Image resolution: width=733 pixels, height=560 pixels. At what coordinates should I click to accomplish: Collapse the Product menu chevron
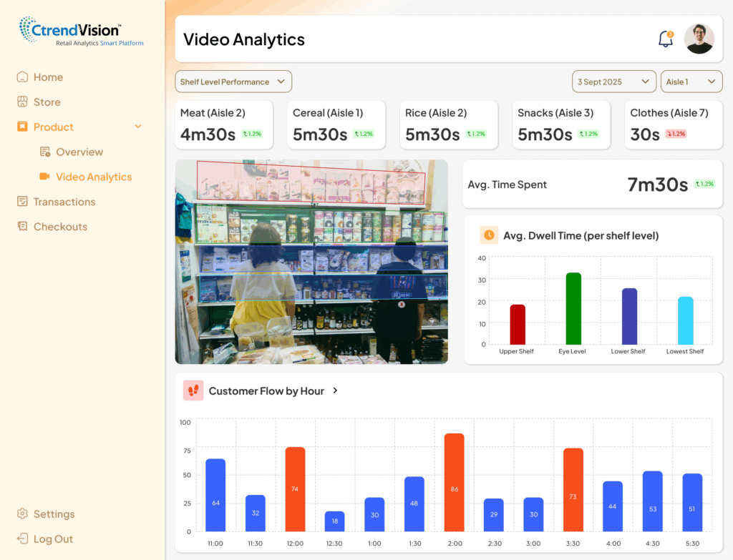(x=138, y=127)
